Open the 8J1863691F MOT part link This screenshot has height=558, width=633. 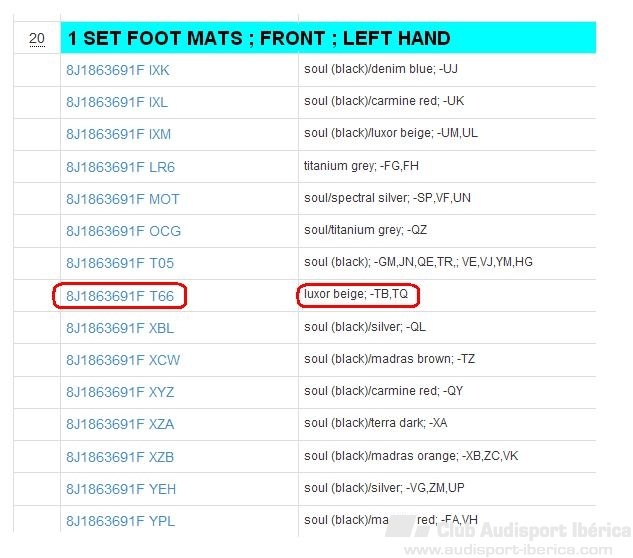click(x=123, y=199)
